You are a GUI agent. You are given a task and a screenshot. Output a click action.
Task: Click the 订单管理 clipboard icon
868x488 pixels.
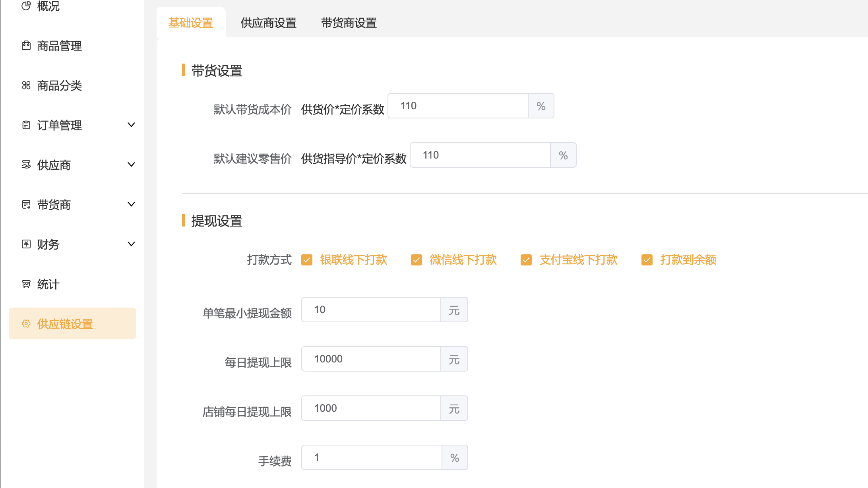[26, 125]
